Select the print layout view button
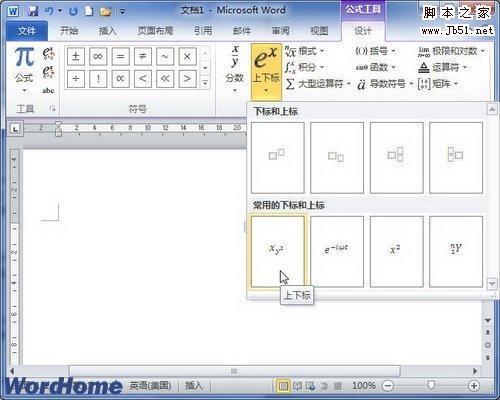500x400 pixels. (283, 386)
